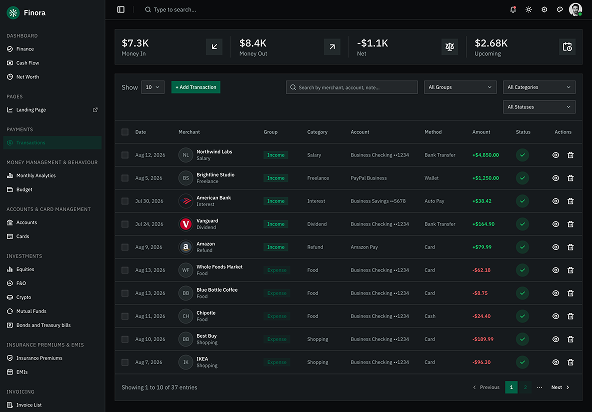The image size is (592, 412).
Task: Open the Show entries count dropdown
Action: pos(153,87)
